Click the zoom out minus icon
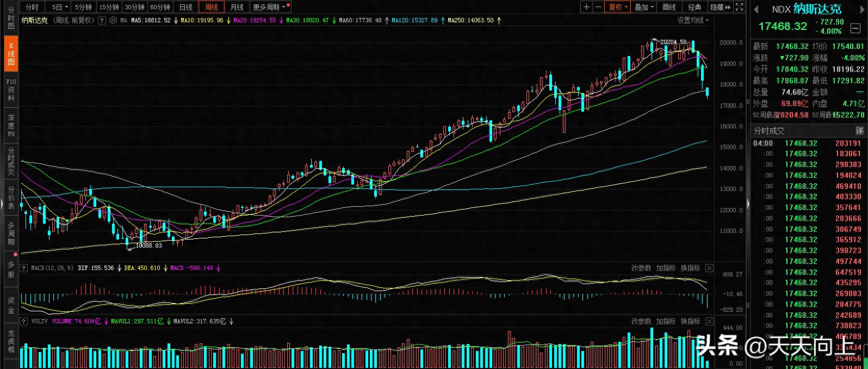Viewport: 868px width, 369px height. tap(598, 7)
